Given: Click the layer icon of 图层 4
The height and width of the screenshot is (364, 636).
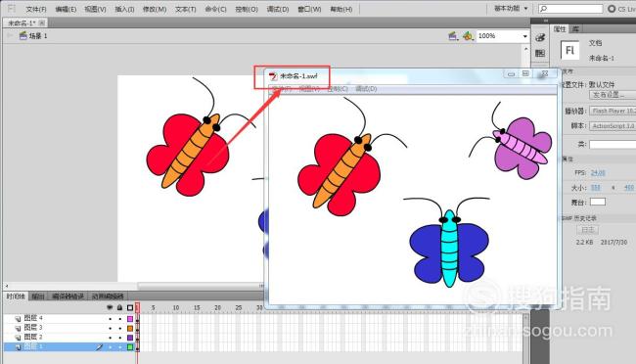Looking at the screenshot, I should point(18,319).
